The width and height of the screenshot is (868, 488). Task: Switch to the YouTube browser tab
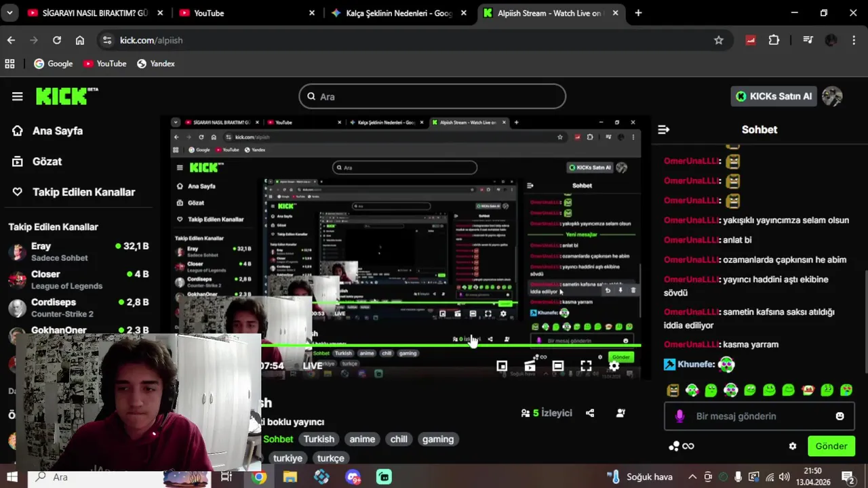point(246,13)
